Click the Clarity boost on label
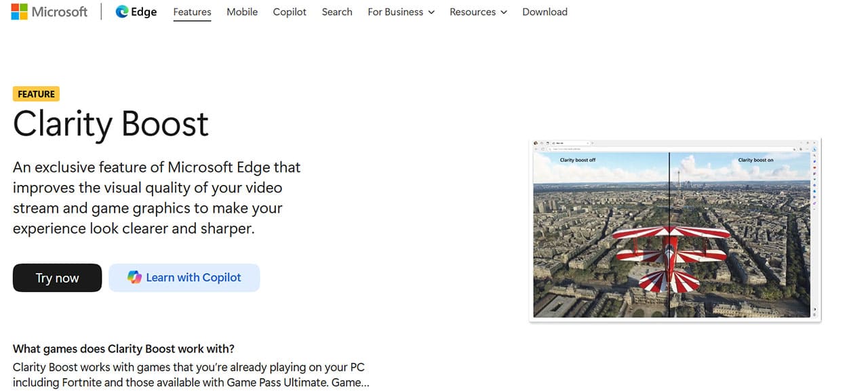This screenshot has width=868, height=391. (755, 160)
